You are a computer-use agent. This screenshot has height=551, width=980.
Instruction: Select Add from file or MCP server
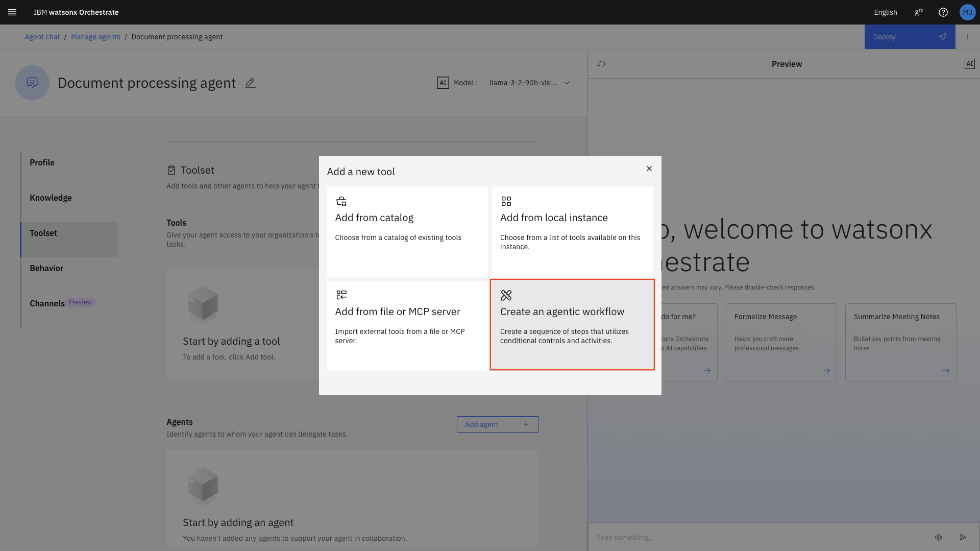(407, 325)
